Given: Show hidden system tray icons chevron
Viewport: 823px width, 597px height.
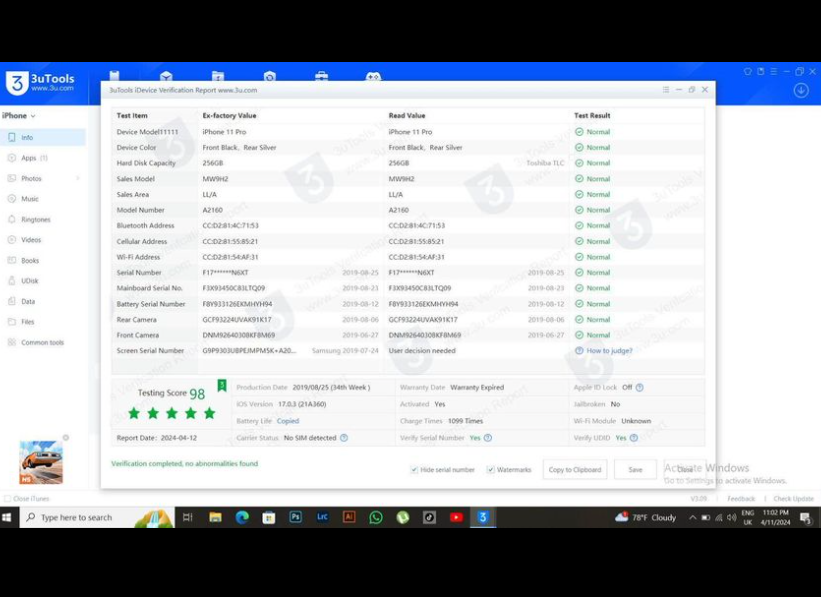Looking at the screenshot, I should coord(693,517).
